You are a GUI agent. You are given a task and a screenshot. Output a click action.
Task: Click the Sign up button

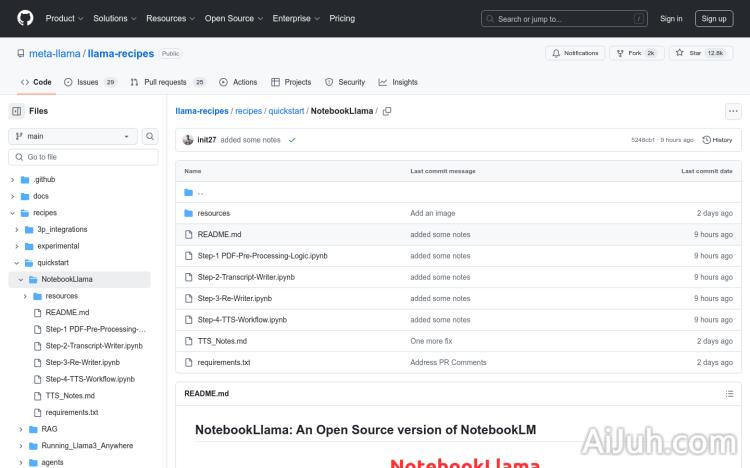714,18
